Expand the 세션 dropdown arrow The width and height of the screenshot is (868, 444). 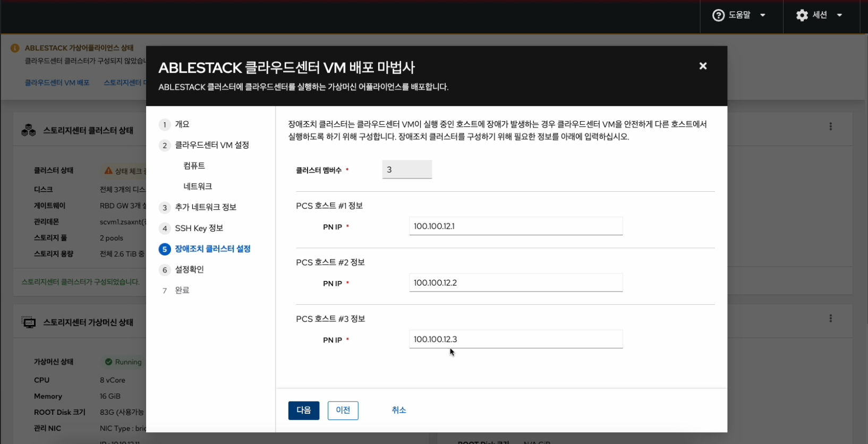[x=839, y=15]
